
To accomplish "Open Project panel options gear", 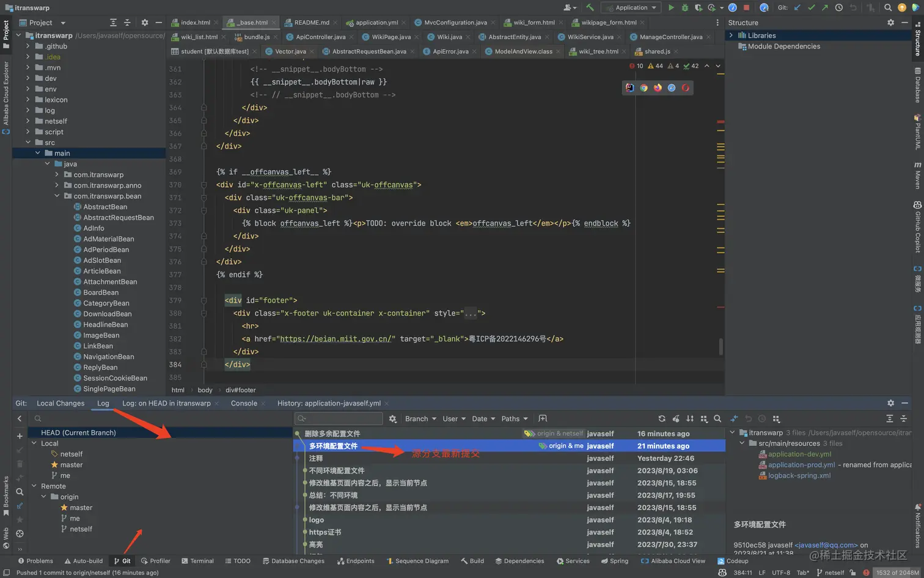I will click(145, 23).
